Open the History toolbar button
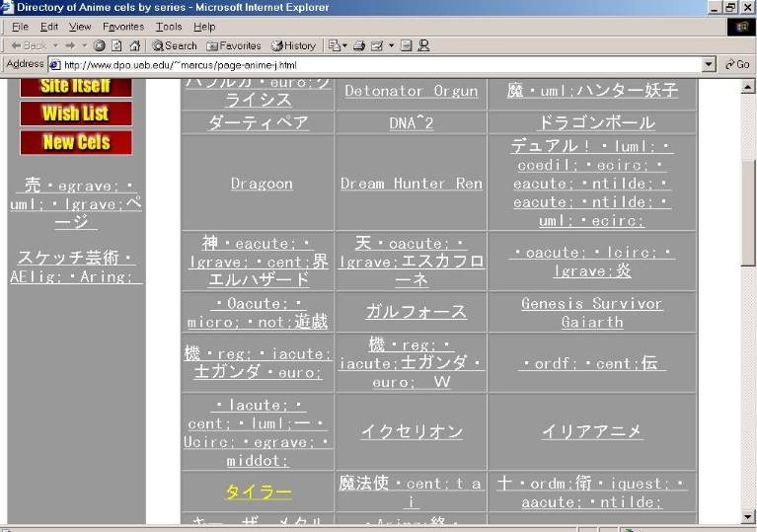 (293, 45)
